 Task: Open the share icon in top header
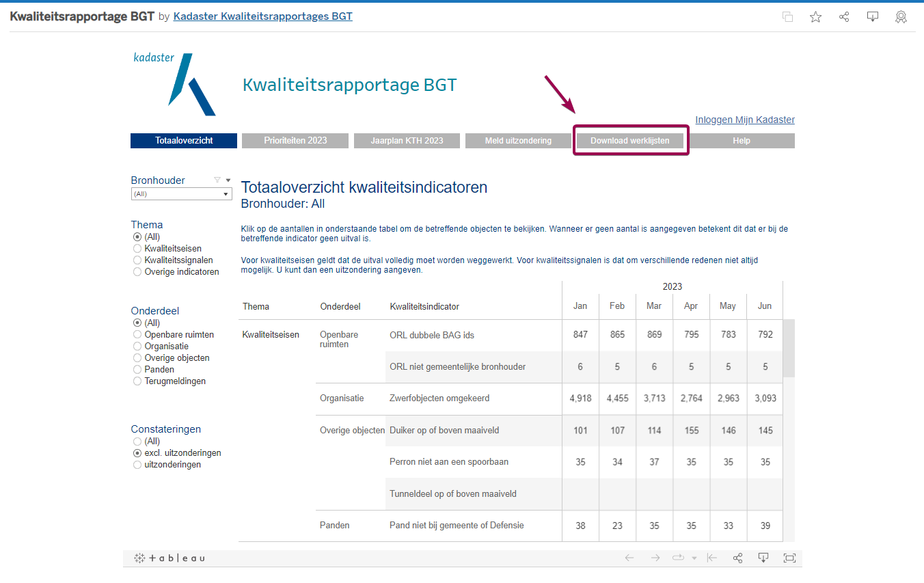point(844,17)
